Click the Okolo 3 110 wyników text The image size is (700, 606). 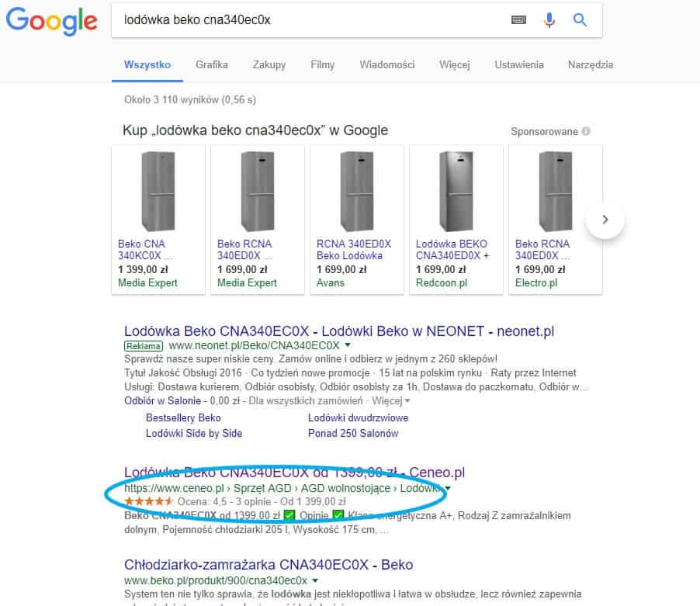pyautogui.click(x=190, y=99)
